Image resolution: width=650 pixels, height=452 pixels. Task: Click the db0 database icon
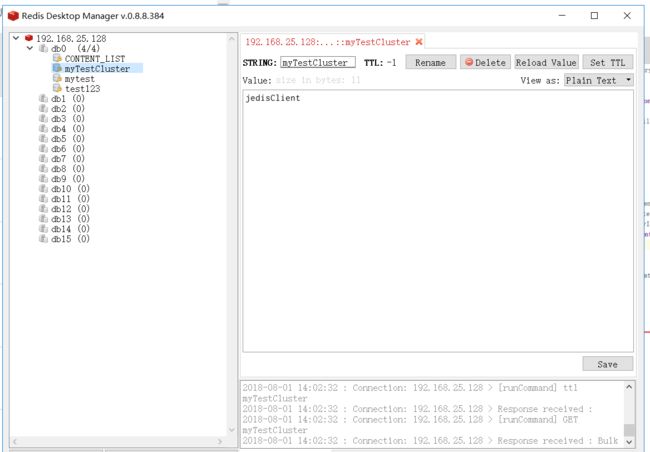pos(43,49)
